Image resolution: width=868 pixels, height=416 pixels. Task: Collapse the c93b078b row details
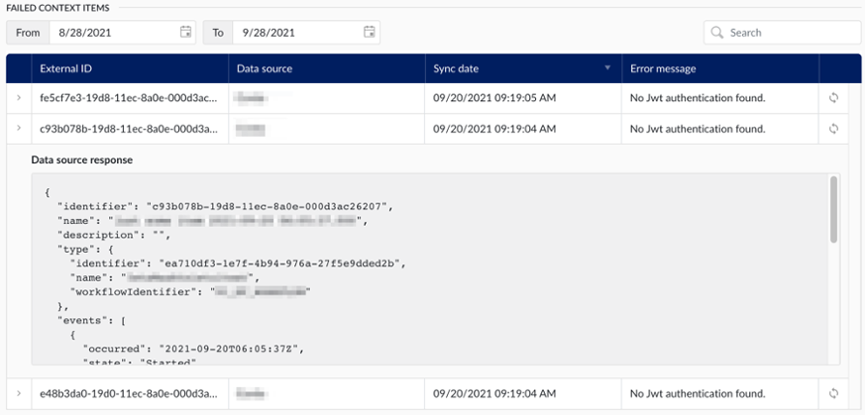pyautogui.click(x=18, y=129)
